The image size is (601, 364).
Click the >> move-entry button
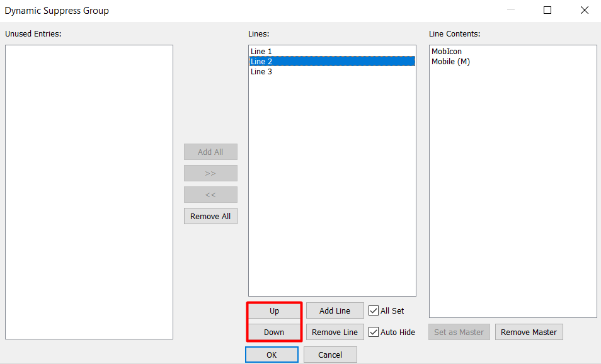pyautogui.click(x=210, y=173)
